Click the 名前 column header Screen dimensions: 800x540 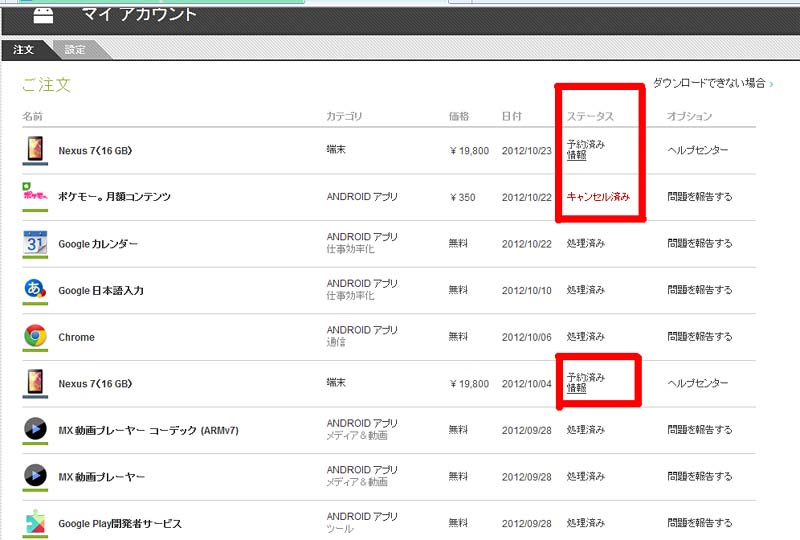[32, 116]
